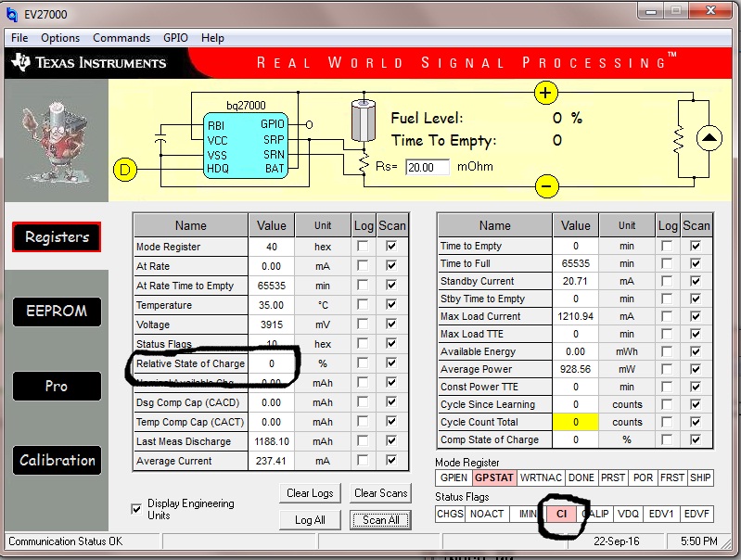
Task: Click the Relative State of Charge value cell
Action: 271,363
